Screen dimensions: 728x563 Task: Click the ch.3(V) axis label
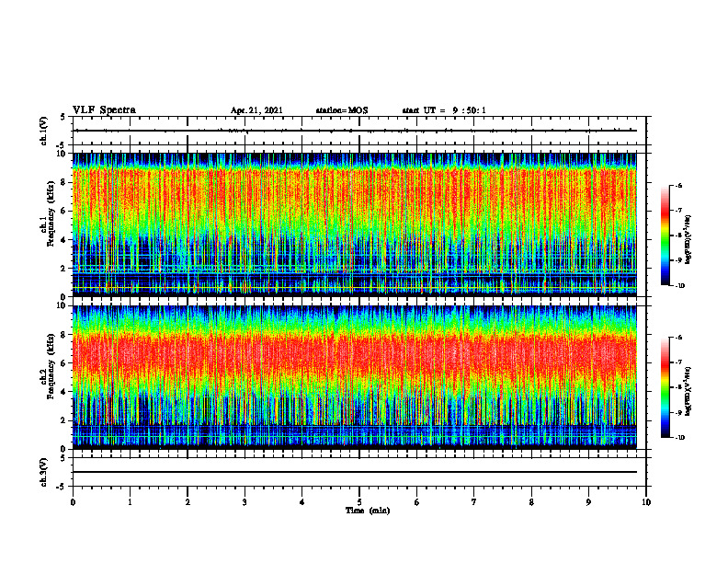pos(44,472)
